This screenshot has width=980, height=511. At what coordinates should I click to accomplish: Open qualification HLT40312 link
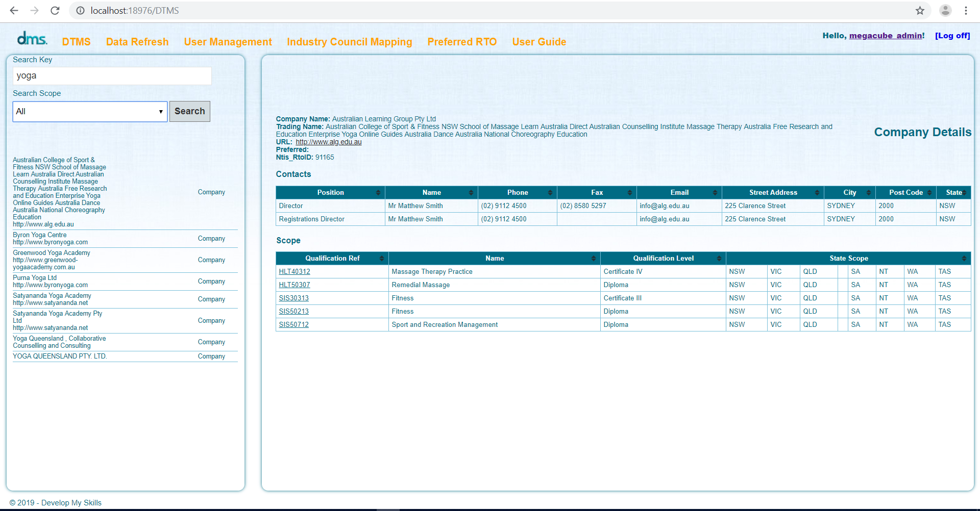point(294,271)
